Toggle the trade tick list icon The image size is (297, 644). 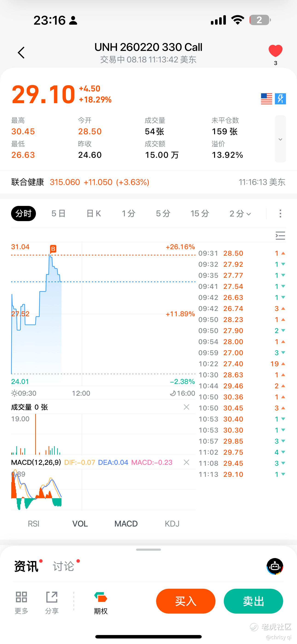(x=280, y=235)
